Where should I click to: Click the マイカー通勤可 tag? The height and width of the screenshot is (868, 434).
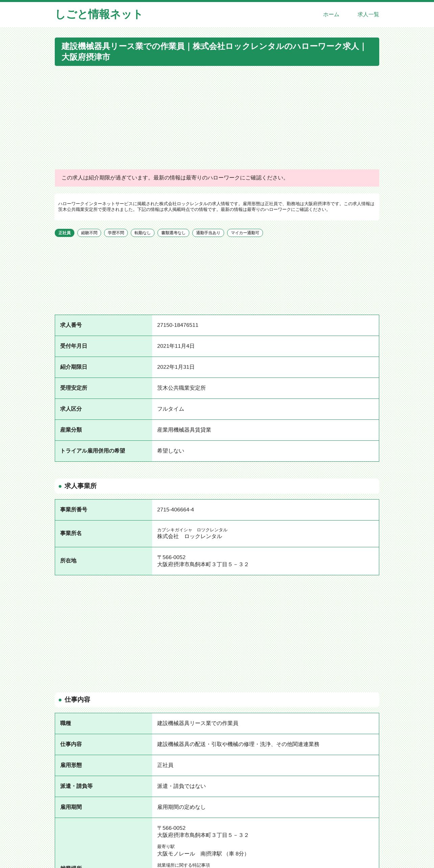tap(245, 233)
